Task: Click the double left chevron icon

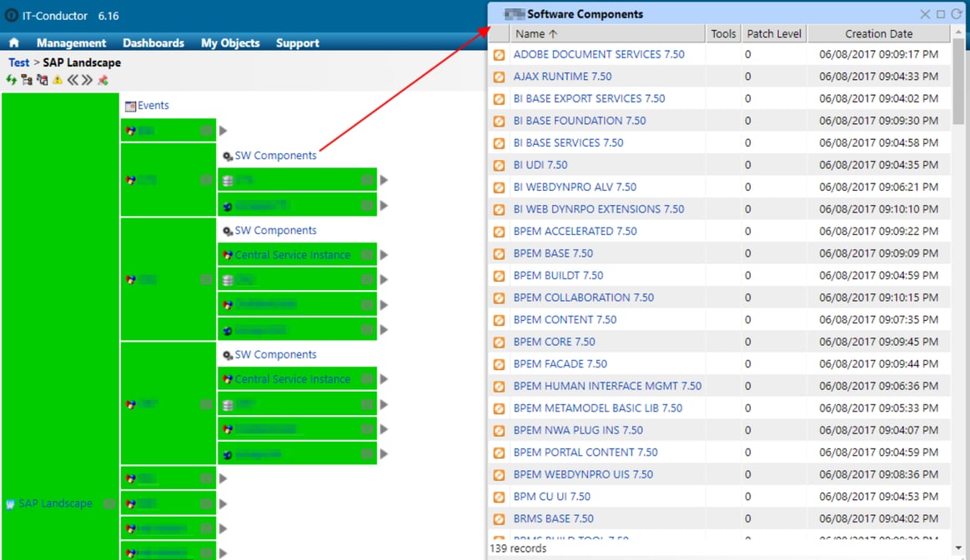Action: click(x=73, y=80)
